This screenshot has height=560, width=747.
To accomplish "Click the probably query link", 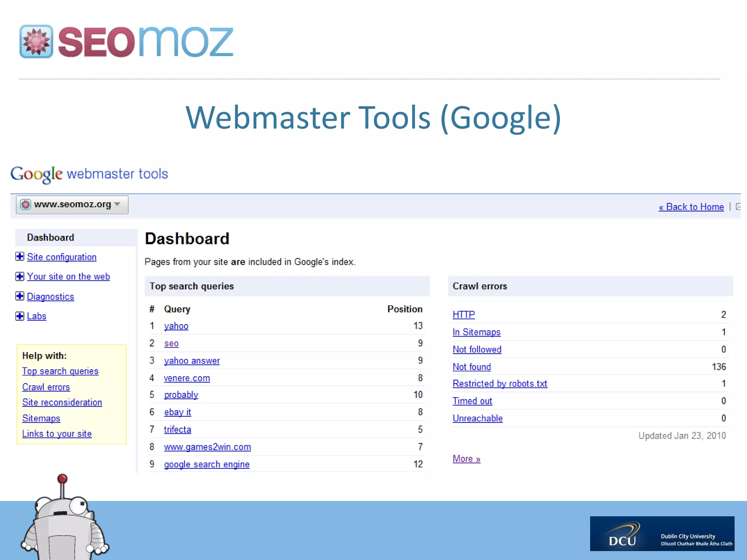I will click(181, 395).
